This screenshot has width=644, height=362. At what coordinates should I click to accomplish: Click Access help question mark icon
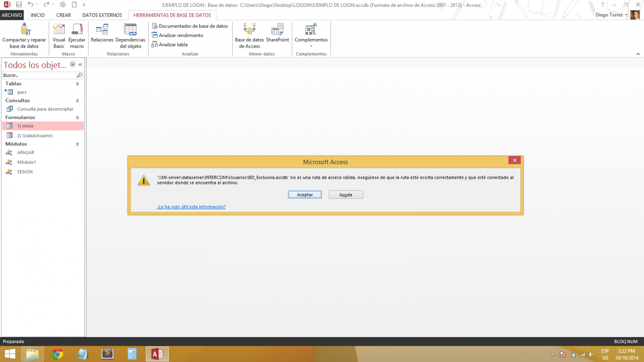point(602,5)
